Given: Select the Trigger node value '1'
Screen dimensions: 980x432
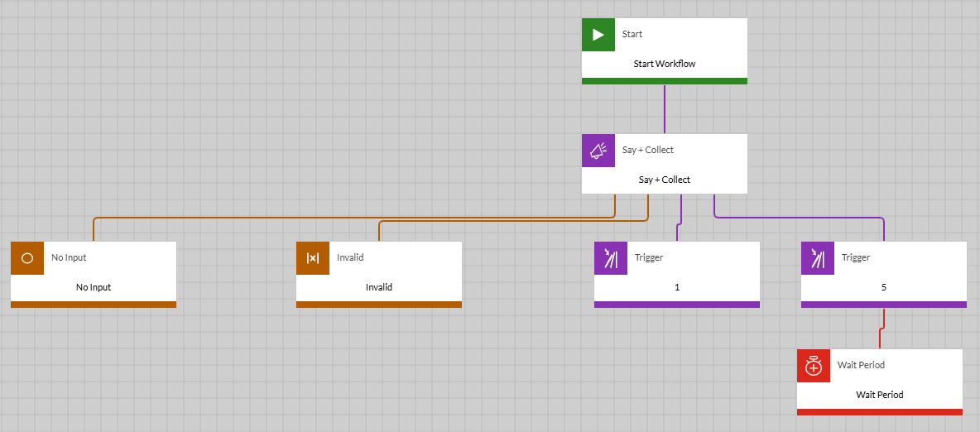Looking at the screenshot, I should (677, 287).
